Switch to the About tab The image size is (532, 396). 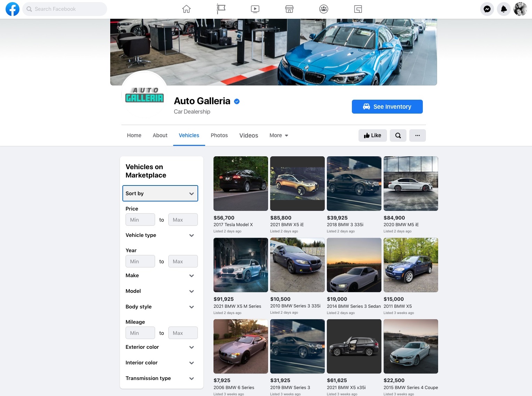point(160,135)
